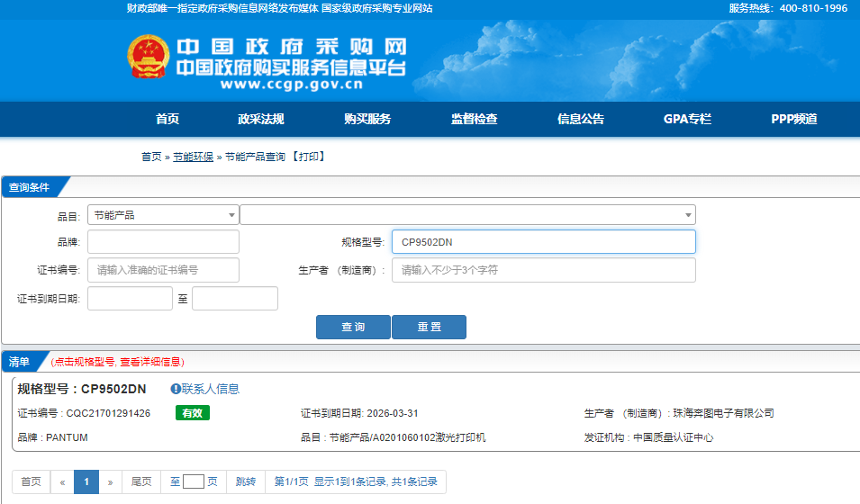This screenshot has width=860, height=504.
Task: Click the green 有效 status badge
Action: pos(193,413)
